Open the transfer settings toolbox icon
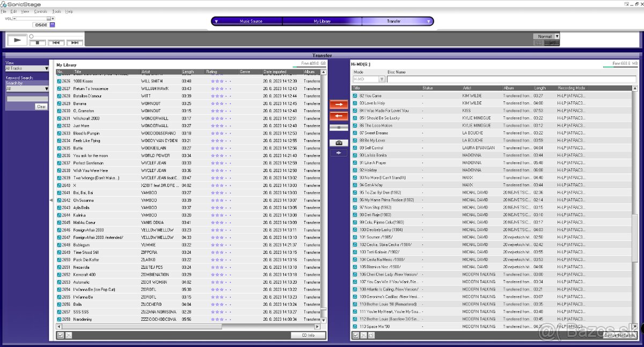This screenshot has height=347, width=644. point(338,143)
